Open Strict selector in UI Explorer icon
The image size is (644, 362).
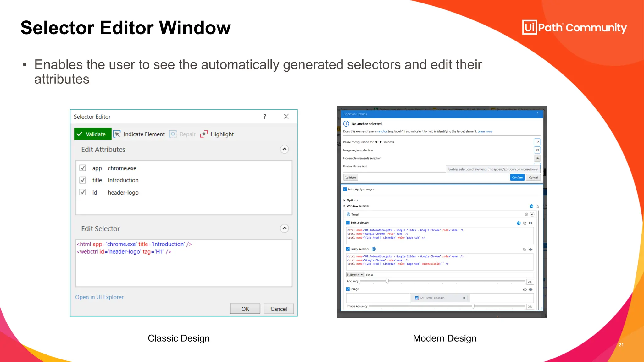pos(519,223)
